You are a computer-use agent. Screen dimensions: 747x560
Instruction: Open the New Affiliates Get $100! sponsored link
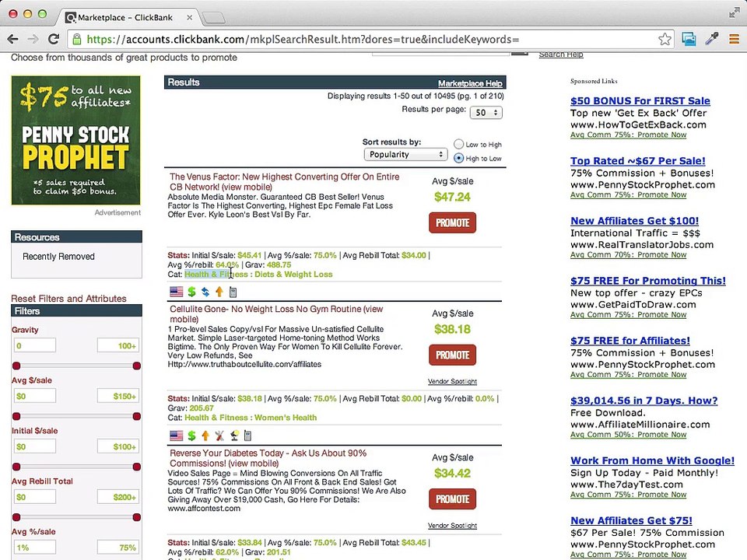634,221
